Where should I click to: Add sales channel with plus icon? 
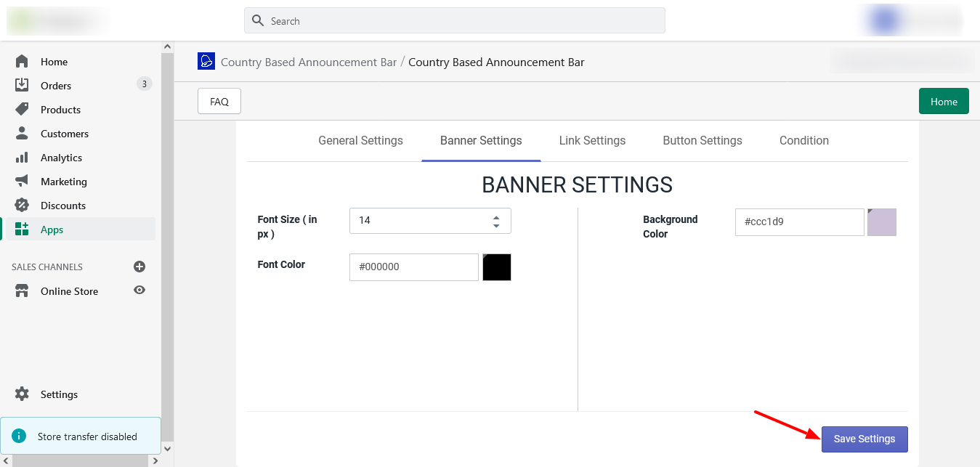pos(139,267)
